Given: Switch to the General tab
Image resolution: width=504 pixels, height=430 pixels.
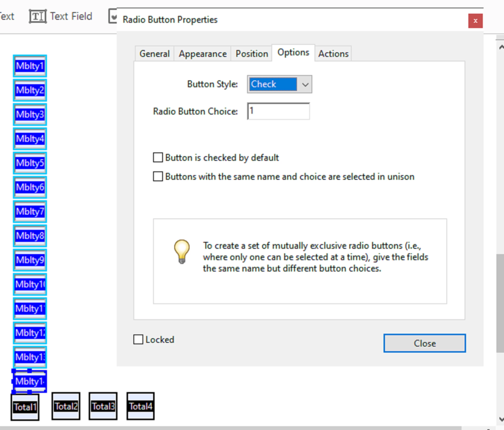Looking at the screenshot, I should point(154,54).
